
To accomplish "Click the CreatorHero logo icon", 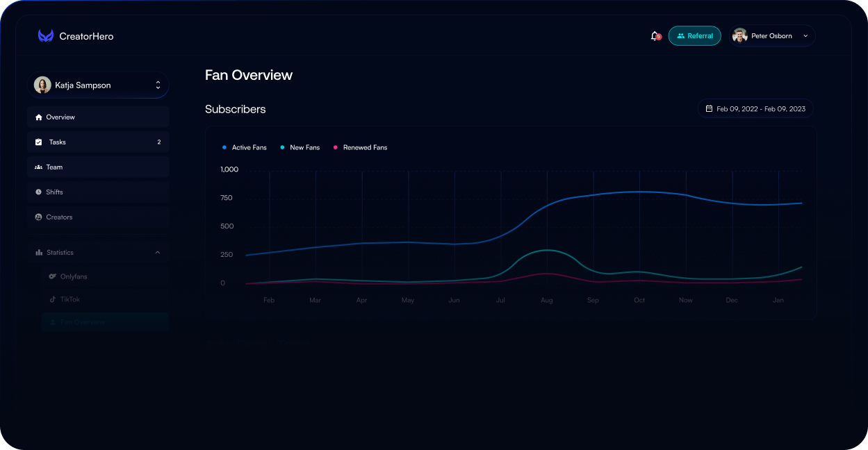I will [x=46, y=36].
